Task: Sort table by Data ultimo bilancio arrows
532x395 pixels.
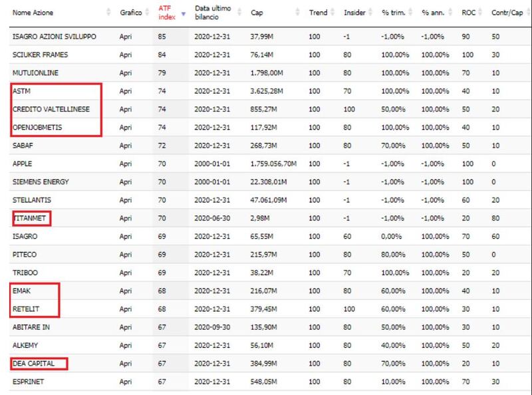Action: click(x=239, y=12)
